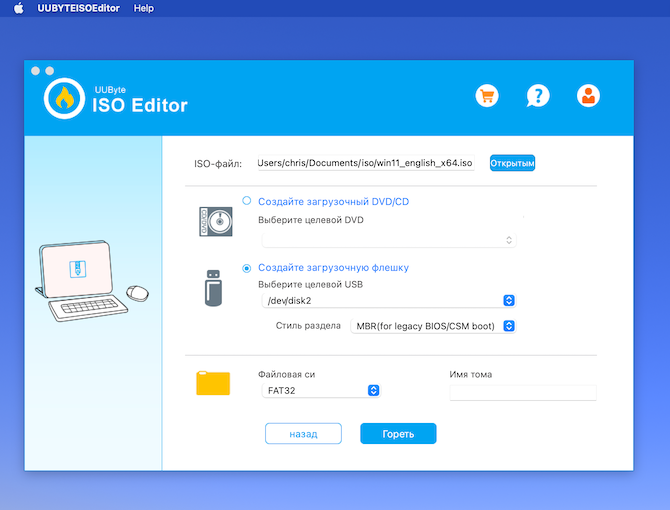
Task: Open the shopping cart purchase icon
Action: [x=487, y=96]
